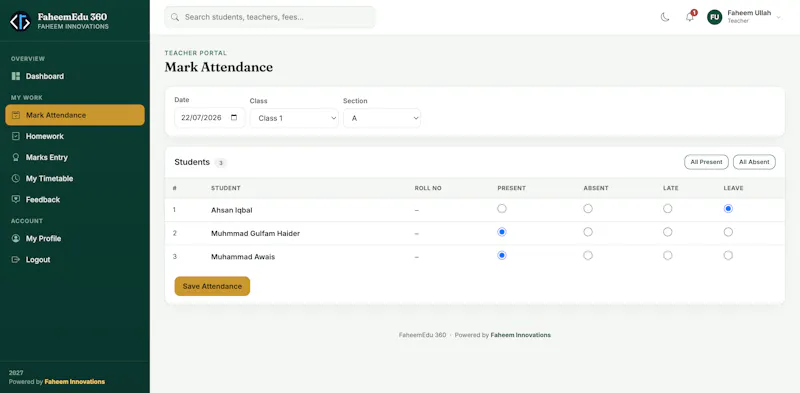Click the ROLL NO column header
This screenshot has height=393, width=800.
coord(428,188)
